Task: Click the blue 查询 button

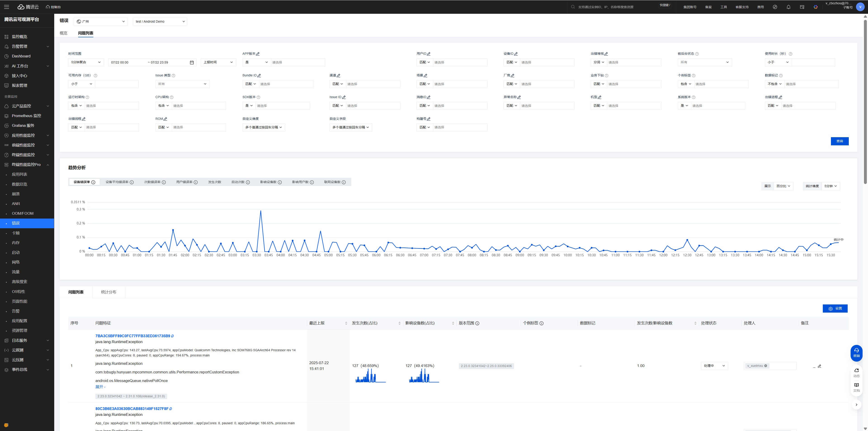Action: [839, 141]
